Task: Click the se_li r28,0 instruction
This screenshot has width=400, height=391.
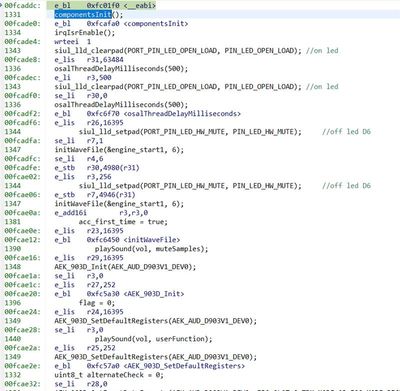Action: coord(81,384)
